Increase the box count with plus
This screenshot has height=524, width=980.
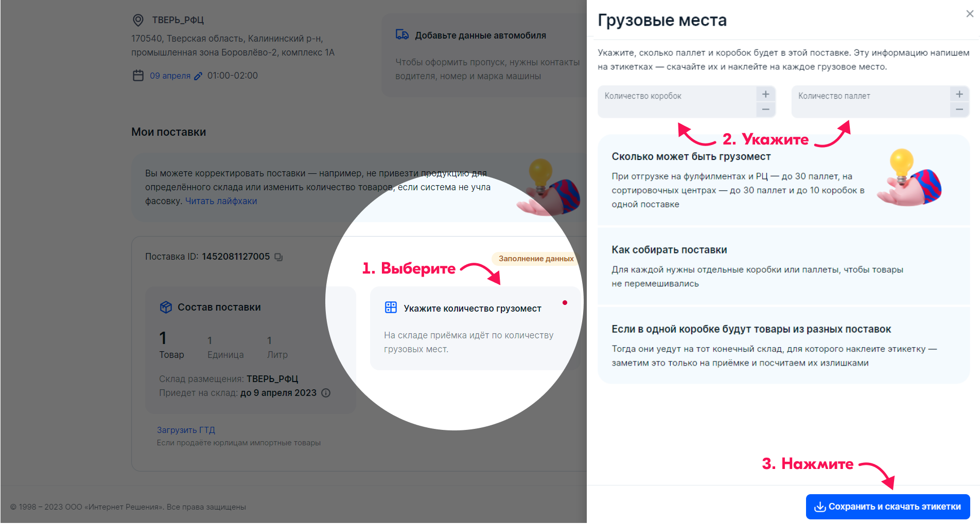(765, 94)
